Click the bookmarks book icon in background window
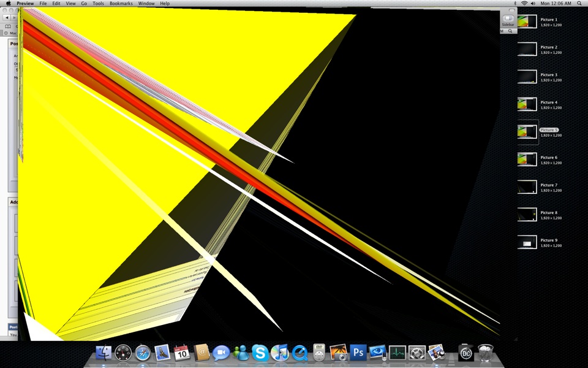Image resolution: width=588 pixels, height=368 pixels. 7,26
